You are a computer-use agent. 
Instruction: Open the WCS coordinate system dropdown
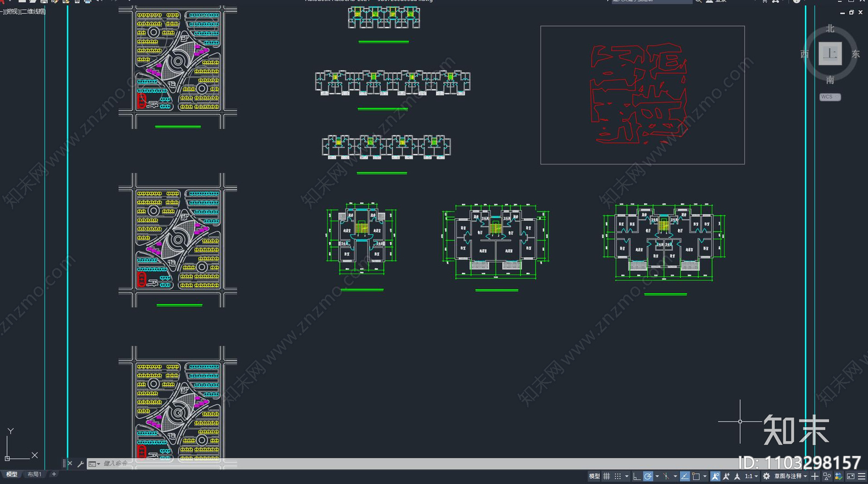coord(830,97)
